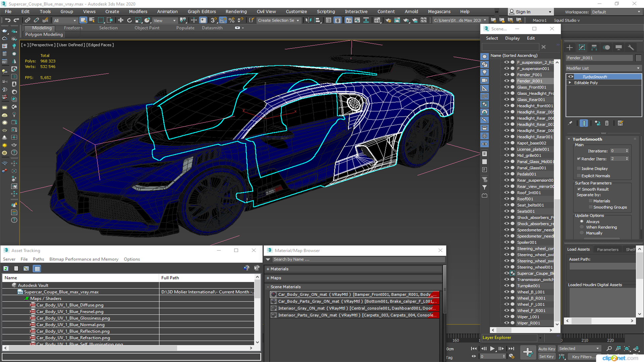This screenshot has width=644, height=362.
Task: Hide Fender_F001 via its eye icon
Action: pos(506,75)
